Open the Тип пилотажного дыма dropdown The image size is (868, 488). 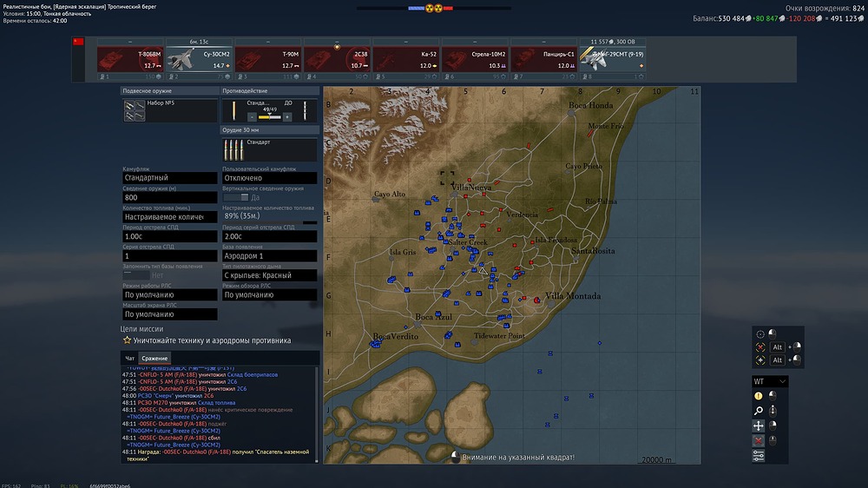coord(270,275)
